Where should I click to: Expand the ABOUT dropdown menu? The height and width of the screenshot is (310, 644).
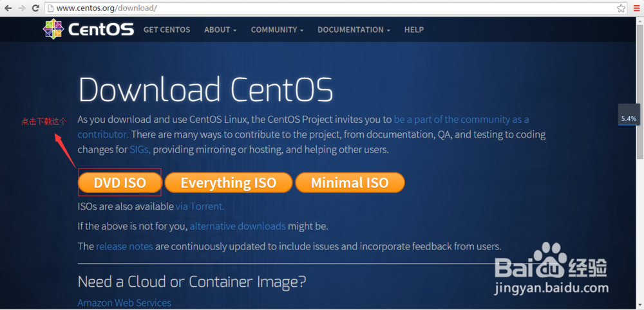[220, 30]
